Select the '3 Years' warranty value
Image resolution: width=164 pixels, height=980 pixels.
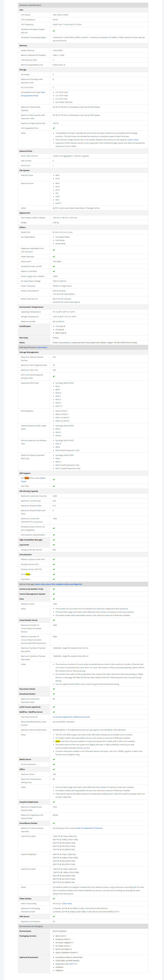pyautogui.click(x=56, y=338)
